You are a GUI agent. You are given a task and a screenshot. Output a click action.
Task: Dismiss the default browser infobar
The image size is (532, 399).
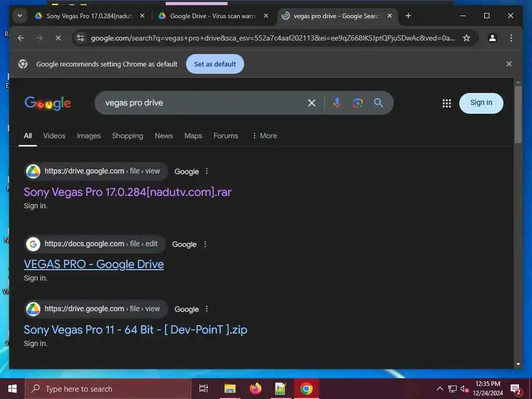point(509,64)
